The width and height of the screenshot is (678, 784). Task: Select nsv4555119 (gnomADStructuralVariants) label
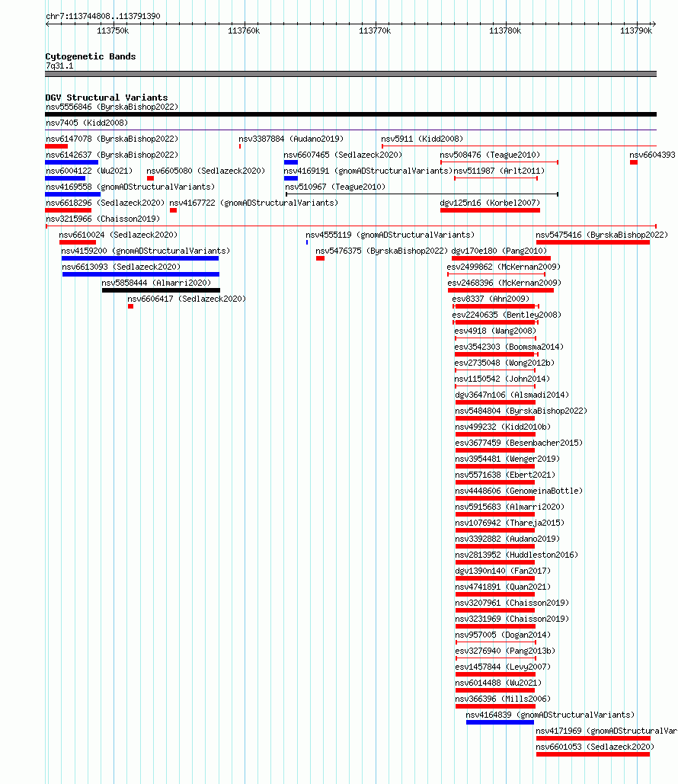[x=390, y=235]
